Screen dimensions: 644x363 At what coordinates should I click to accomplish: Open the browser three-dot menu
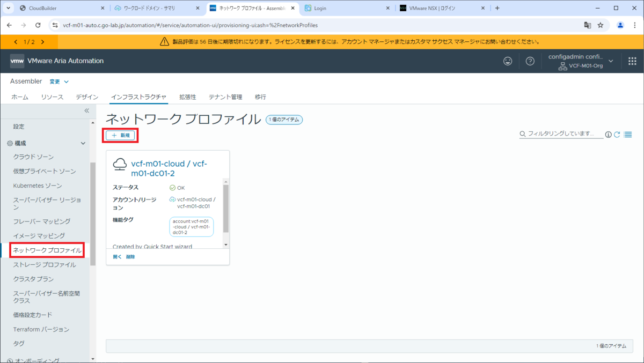634,25
